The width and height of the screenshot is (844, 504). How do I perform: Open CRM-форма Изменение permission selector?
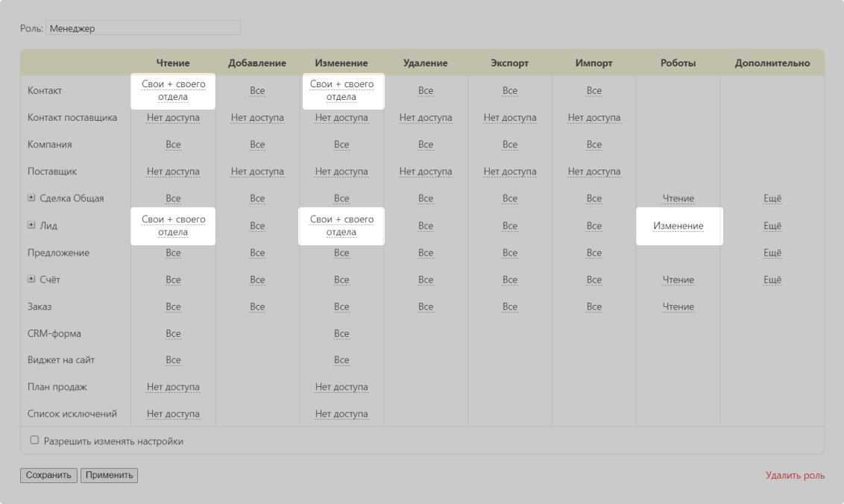pos(341,333)
